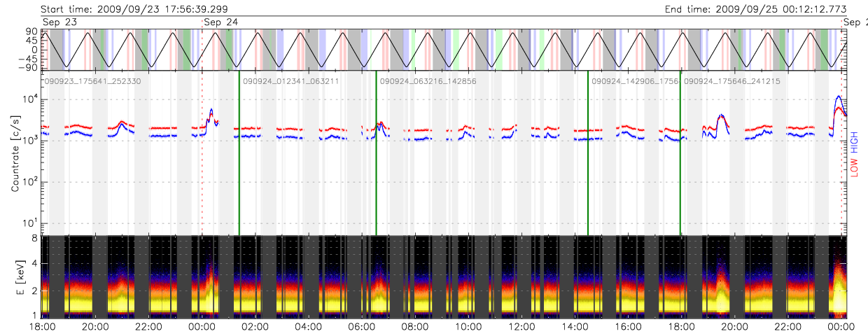Click segment label 090924_012341_063211

pos(290,81)
